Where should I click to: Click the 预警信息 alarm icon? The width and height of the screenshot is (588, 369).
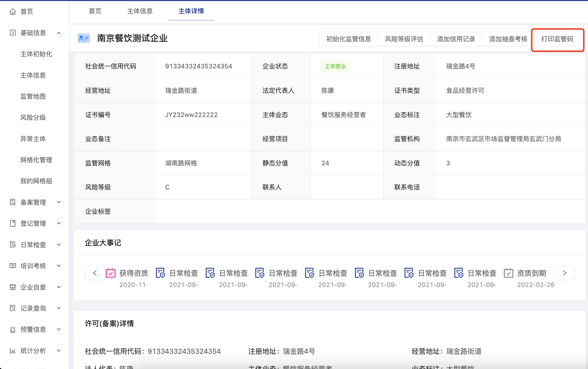(13, 329)
